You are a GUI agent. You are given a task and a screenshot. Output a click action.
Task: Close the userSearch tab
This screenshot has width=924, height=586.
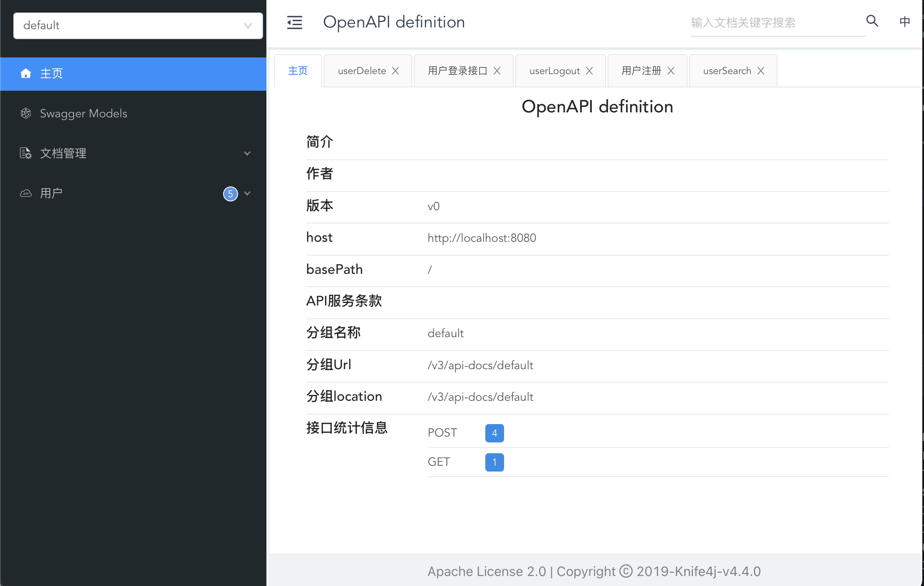click(x=761, y=71)
